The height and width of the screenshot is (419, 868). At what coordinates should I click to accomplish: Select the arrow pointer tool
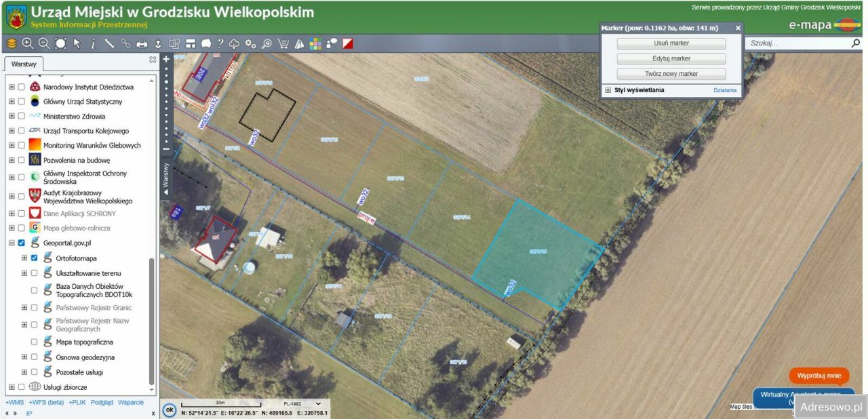pyautogui.click(x=77, y=43)
